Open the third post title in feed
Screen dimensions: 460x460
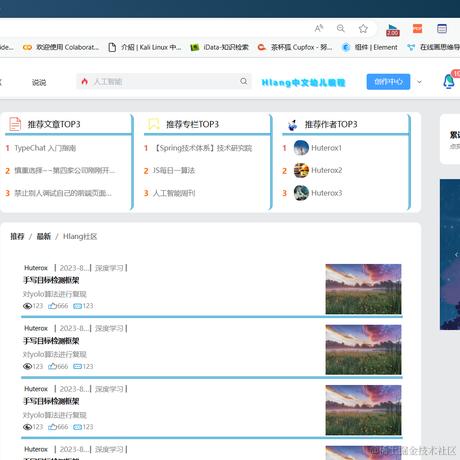51,401
